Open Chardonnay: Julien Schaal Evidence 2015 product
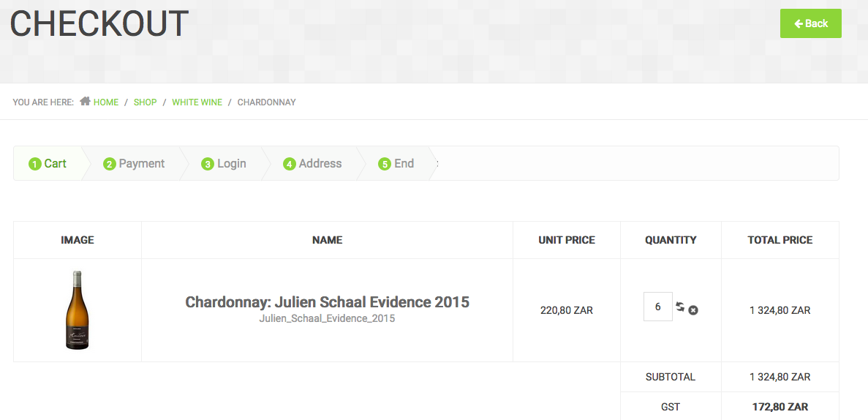Viewport: 868px width, 420px height. (327, 302)
